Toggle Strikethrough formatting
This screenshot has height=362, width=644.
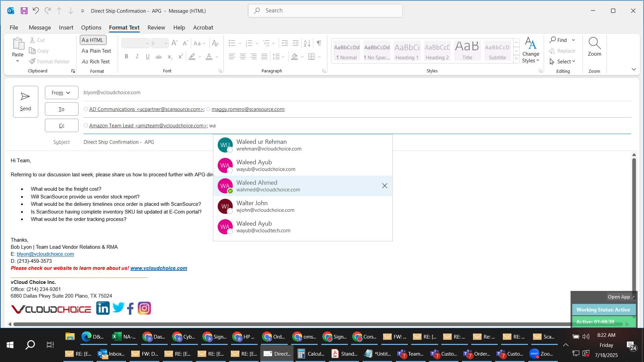point(159,57)
